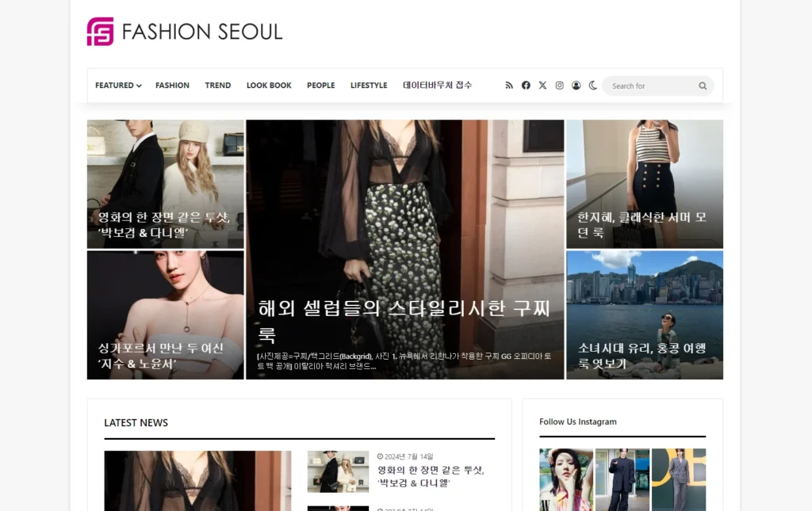Open '소녀시대 유리, 홍콩 여행 룩' tile

(645, 315)
